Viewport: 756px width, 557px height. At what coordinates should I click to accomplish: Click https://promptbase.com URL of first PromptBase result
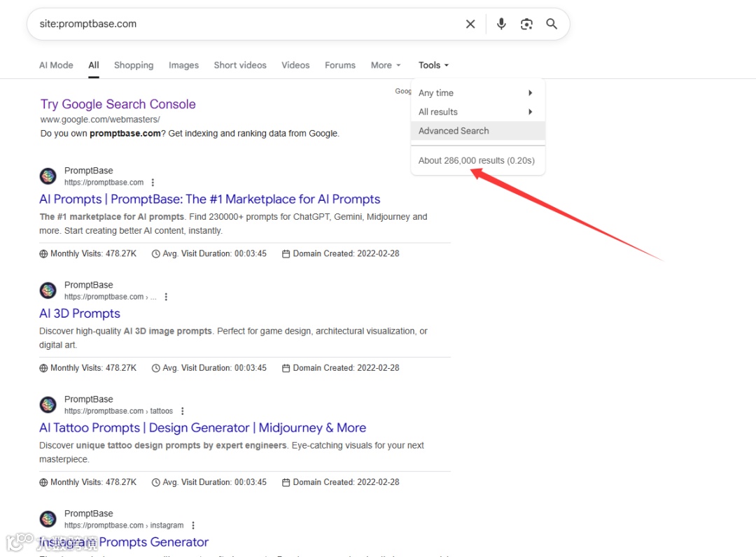[x=104, y=183]
